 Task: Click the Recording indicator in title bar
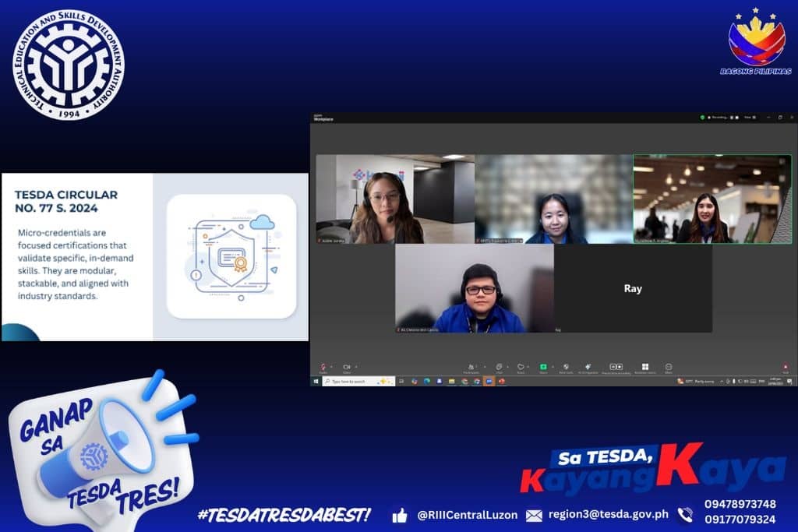tap(719, 118)
